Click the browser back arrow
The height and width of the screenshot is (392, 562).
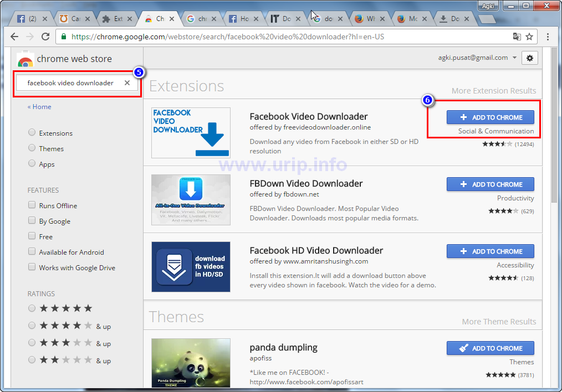[15, 37]
